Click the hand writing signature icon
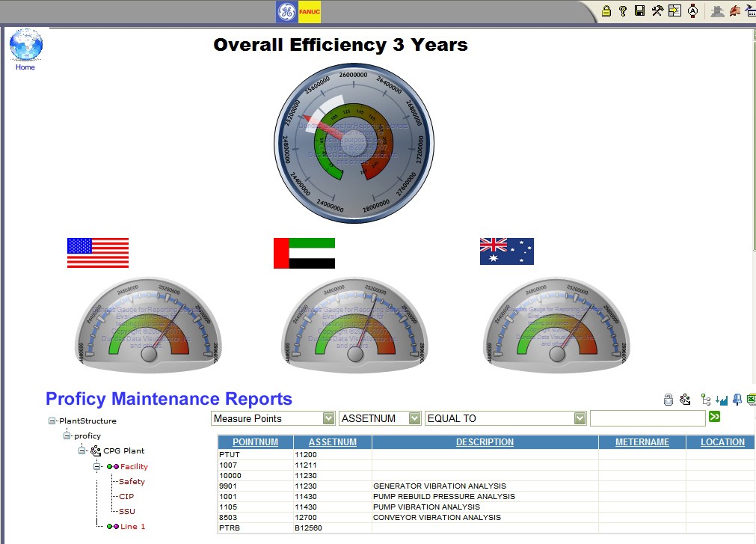The image size is (756, 544). point(735,10)
